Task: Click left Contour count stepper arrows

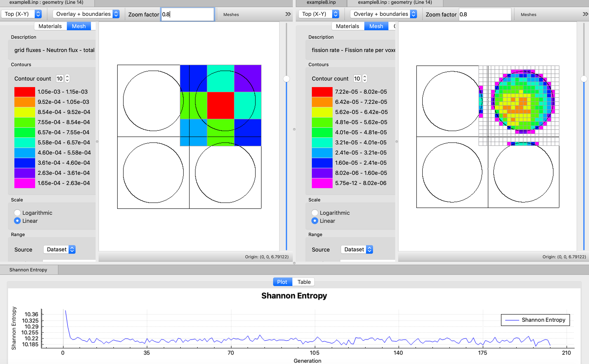Action: tap(67, 78)
